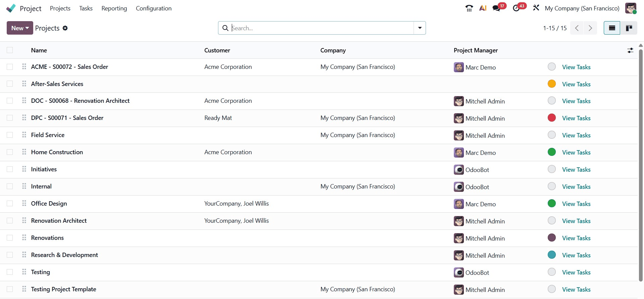Viewport: 644px width, 299px height.
Task: Click OdooBot avatar in Initiatives row
Action: (459, 170)
